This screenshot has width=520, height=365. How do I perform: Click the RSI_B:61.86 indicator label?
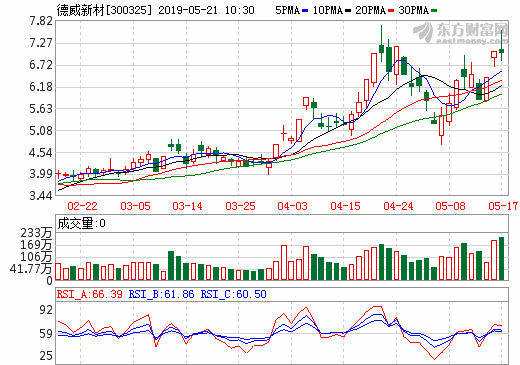[162, 294]
